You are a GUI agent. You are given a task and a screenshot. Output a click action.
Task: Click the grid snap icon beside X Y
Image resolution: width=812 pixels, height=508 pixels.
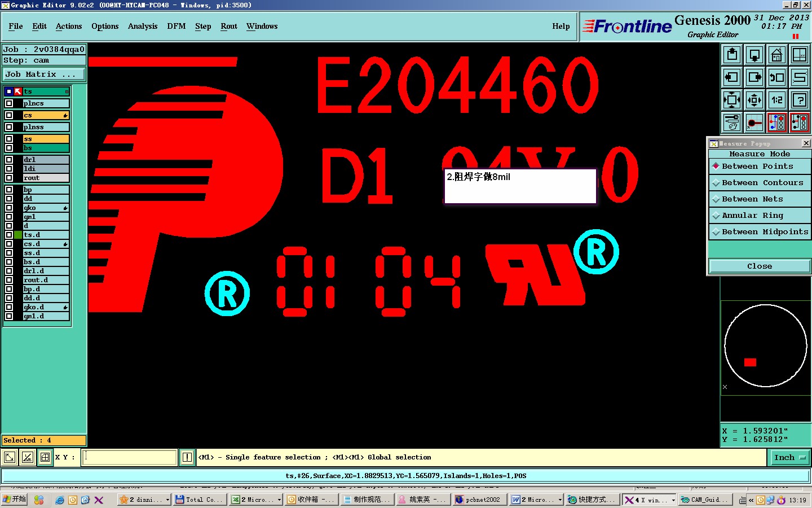pos(45,457)
